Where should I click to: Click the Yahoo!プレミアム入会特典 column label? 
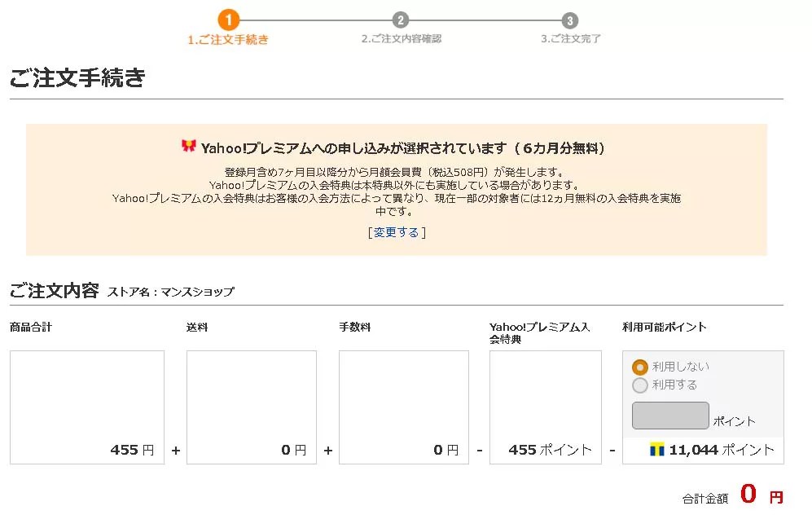(540, 333)
